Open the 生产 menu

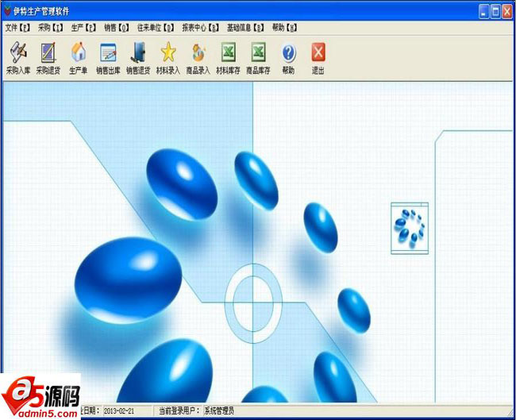pyautogui.click(x=83, y=28)
